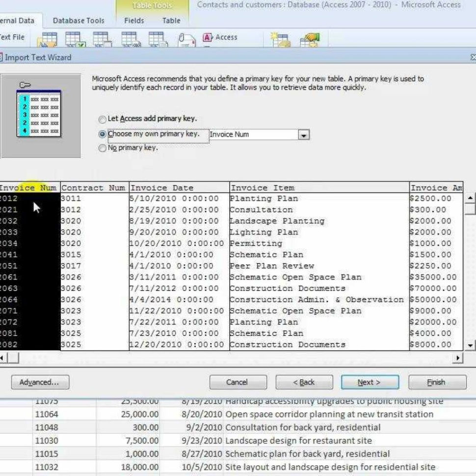Click the Manage Replies icon
The width and height of the screenshot is (476, 476).
point(310,40)
